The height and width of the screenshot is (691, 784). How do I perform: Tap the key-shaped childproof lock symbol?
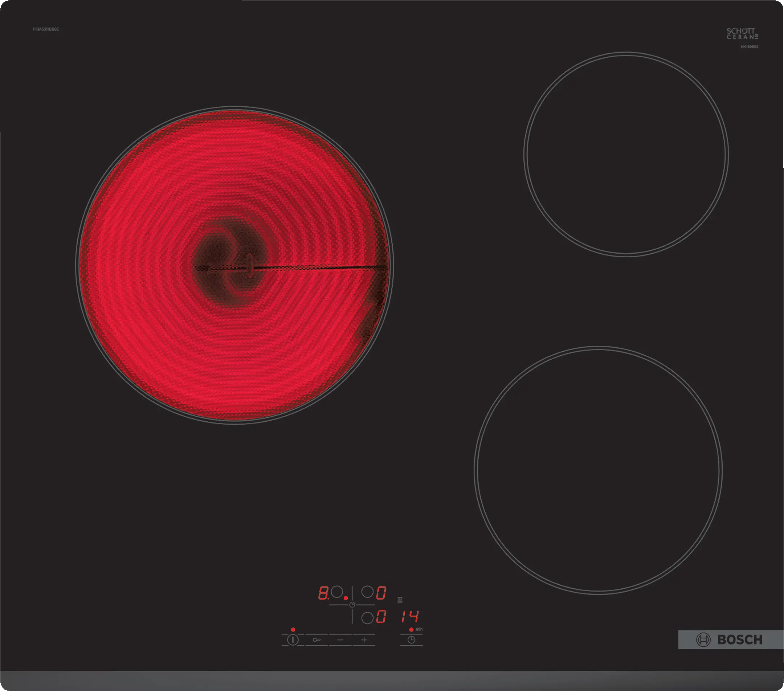(317, 639)
